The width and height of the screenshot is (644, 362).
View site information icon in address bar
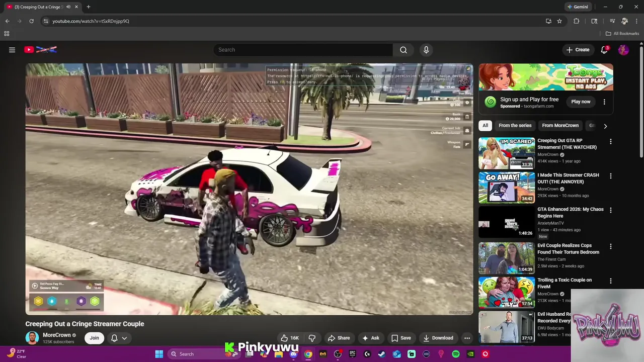coord(46,21)
